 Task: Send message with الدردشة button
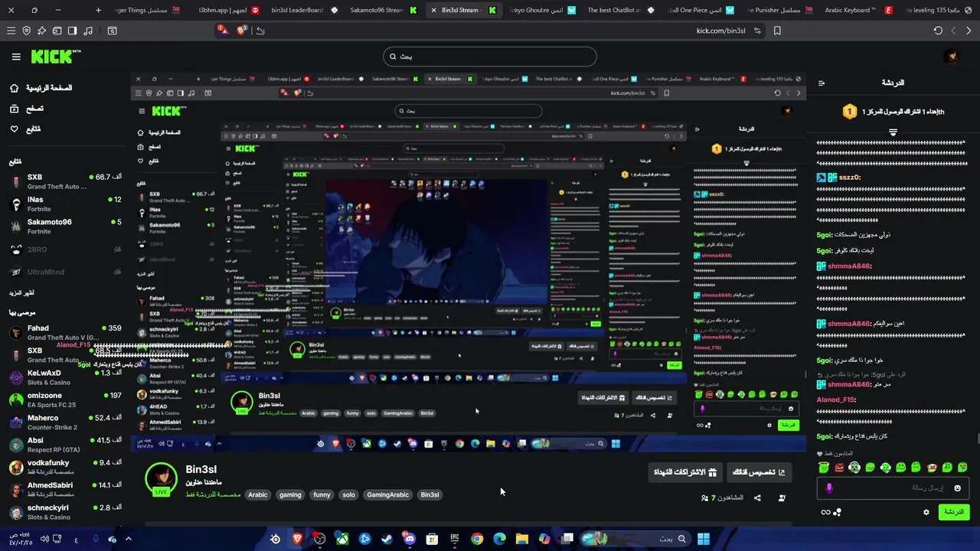coord(954,512)
